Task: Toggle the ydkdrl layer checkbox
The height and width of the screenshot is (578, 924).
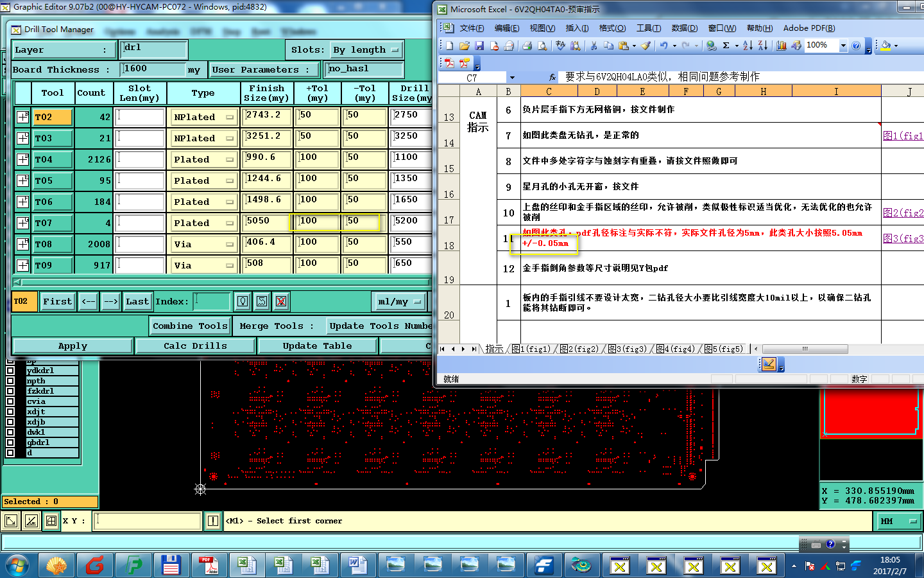Action: pos(10,371)
